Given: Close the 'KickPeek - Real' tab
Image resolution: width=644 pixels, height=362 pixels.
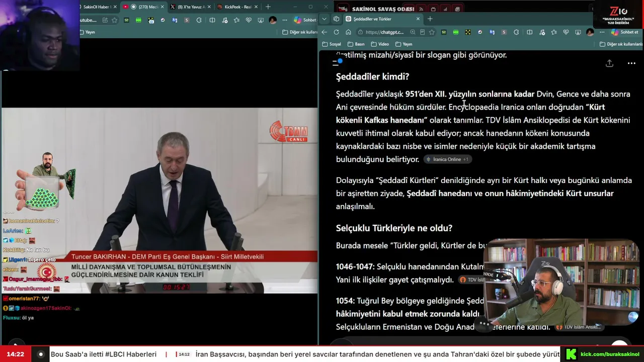Looking at the screenshot, I should pyautogui.click(x=256, y=7).
